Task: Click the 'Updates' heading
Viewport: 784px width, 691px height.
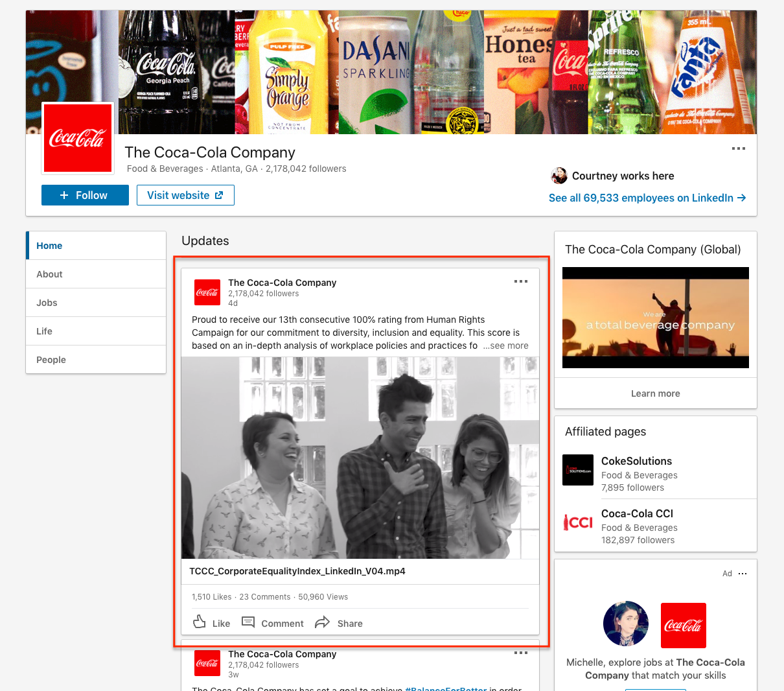Action: [x=205, y=240]
